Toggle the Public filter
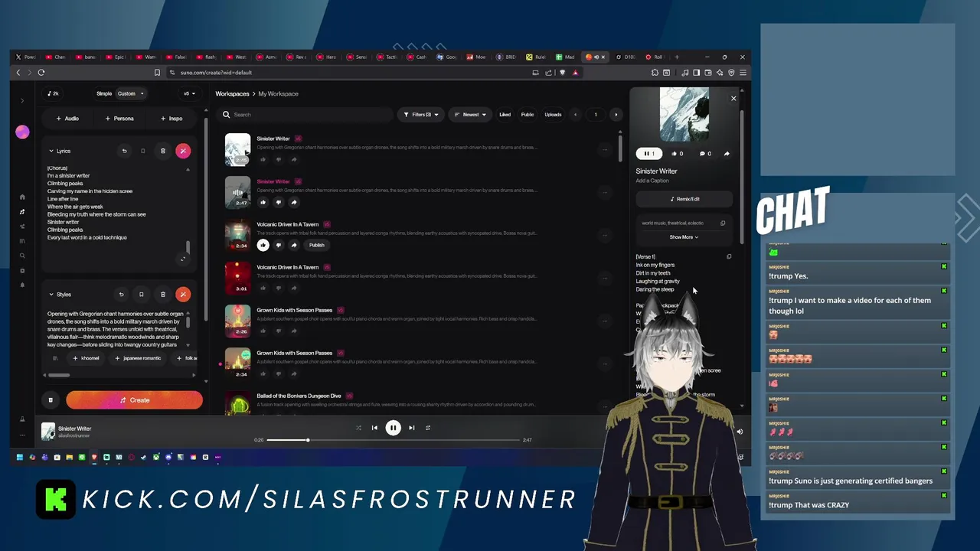 pos(528,115)
